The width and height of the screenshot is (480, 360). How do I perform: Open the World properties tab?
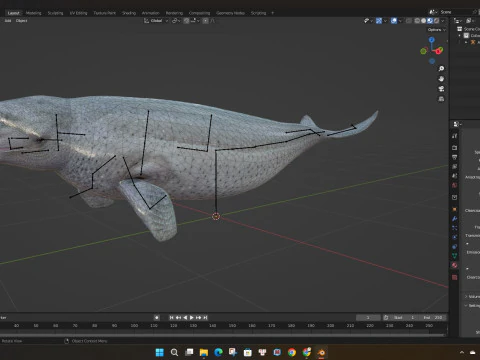coord(454,185)
